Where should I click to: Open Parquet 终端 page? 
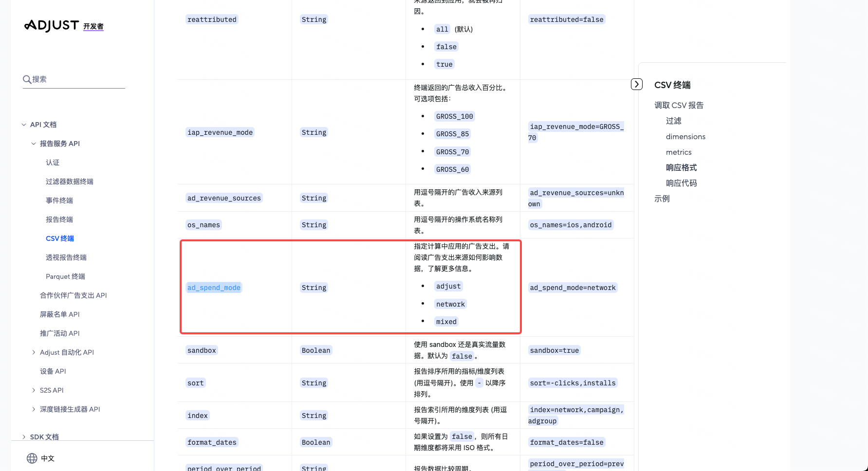(x=65, y=276)
